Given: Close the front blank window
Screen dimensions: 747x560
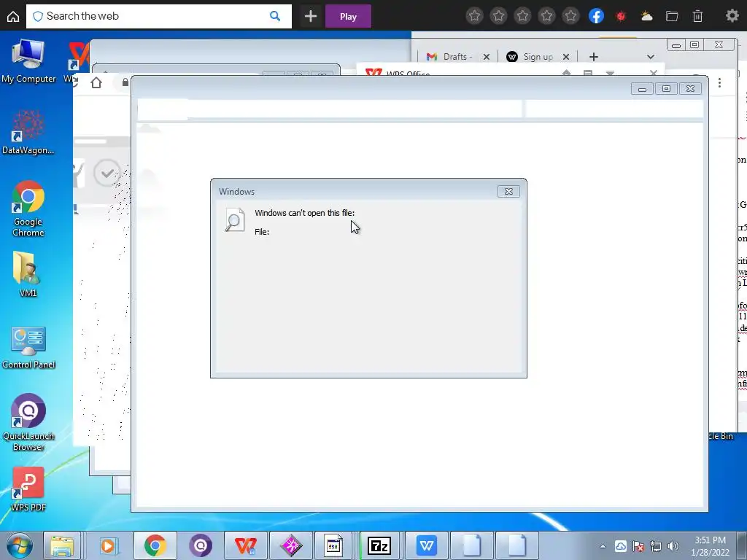Looking at the screenshot, I should click(x=690, y=88).
